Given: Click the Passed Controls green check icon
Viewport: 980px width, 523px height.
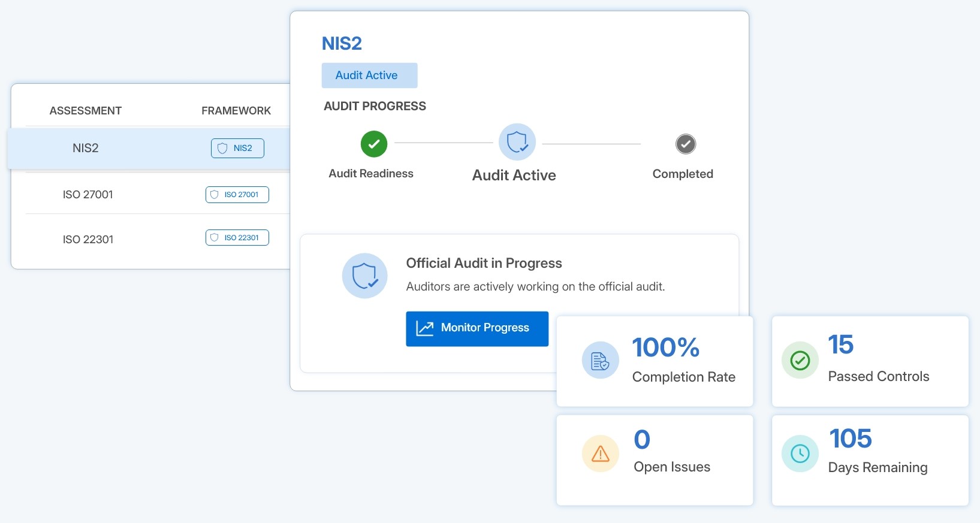Looking at the screenshot, I should [x=800, y=360].
